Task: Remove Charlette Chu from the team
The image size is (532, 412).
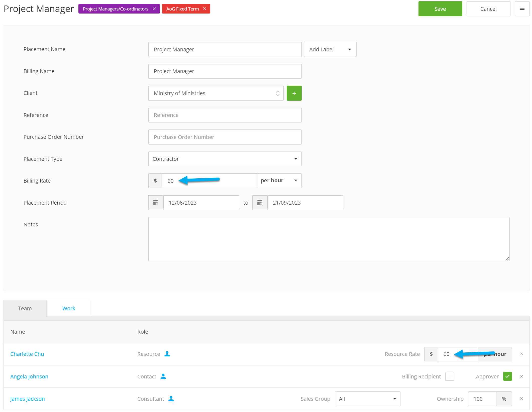Action: 521,354
